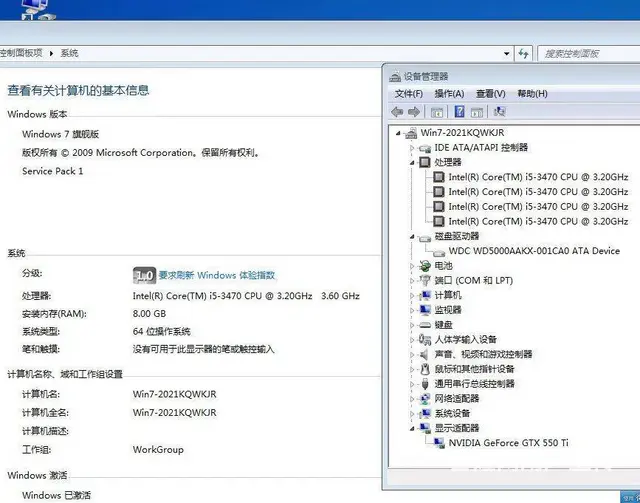The height and width of the screenshot is (503, 640).
Task: Select the 系统设备 icon
Action: click(425, 413)
